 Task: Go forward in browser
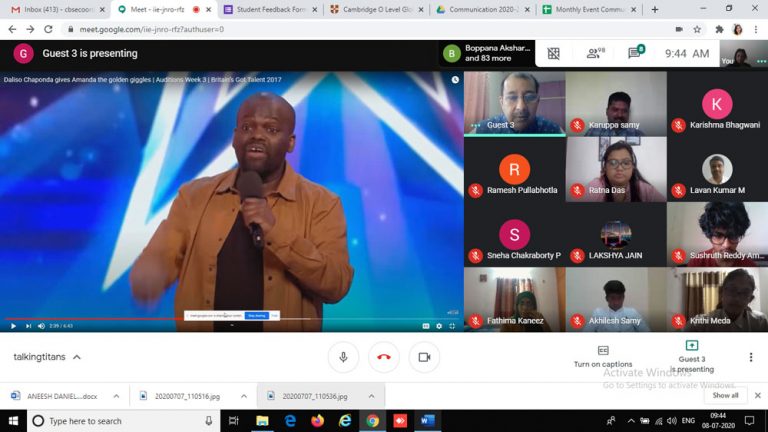click(x=30, y=29)
